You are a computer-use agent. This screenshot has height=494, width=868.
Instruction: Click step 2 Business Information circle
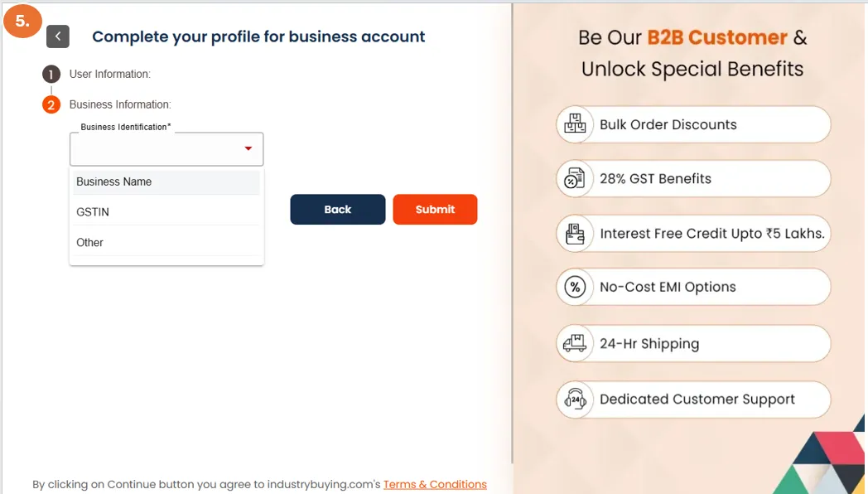[51, 104]
